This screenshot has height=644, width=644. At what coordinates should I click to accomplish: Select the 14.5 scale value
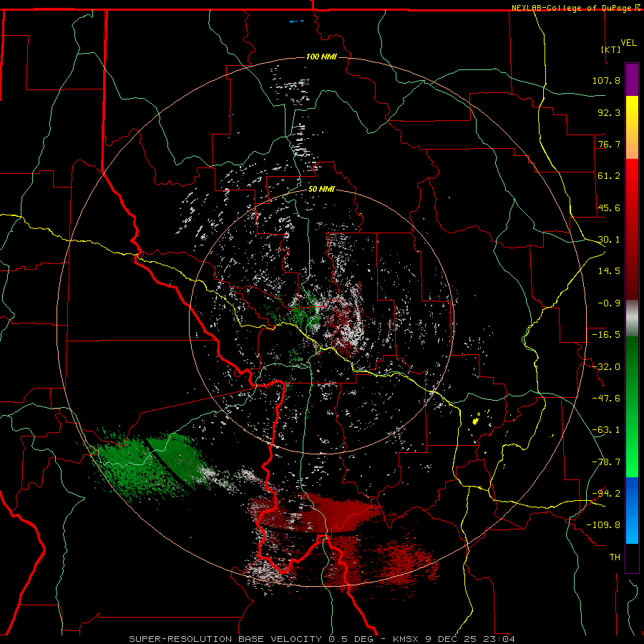[x=609, y=271]
